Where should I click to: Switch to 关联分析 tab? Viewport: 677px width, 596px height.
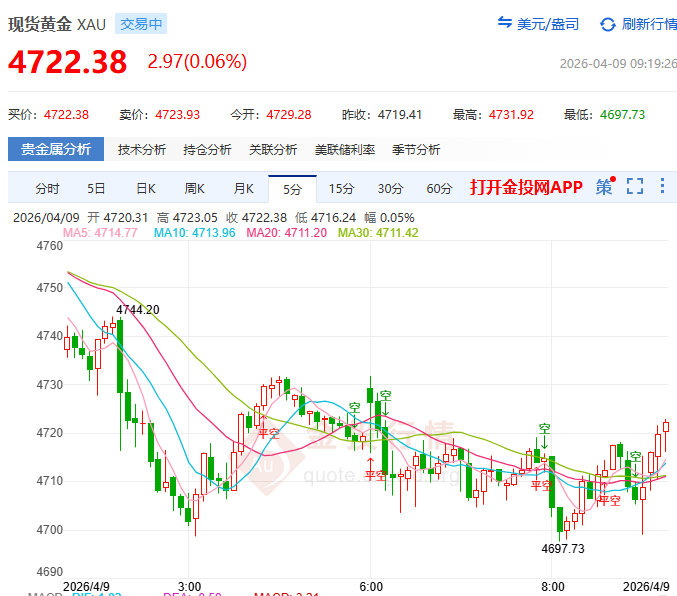273,150
